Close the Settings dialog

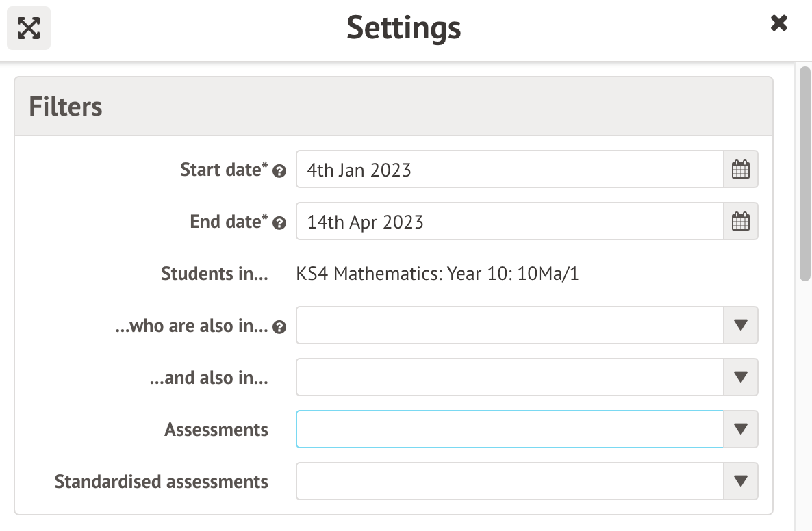tap(778, 24)
